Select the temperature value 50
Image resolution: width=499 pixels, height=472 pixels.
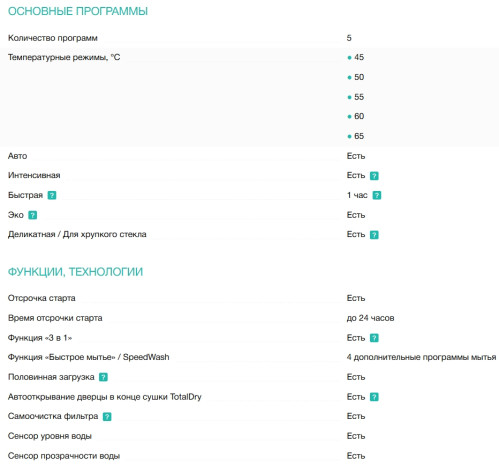click(x=359, y=77)
